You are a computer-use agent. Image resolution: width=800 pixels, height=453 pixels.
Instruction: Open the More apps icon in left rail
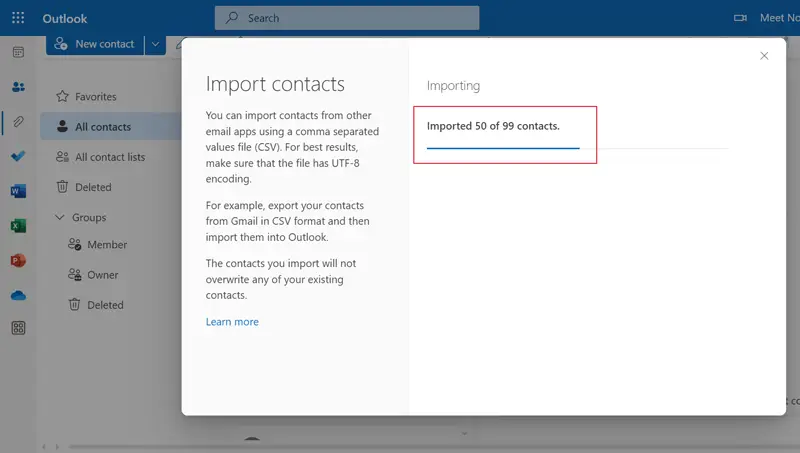point(18,328)
